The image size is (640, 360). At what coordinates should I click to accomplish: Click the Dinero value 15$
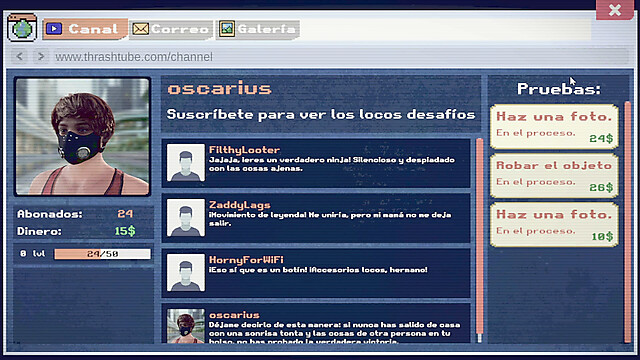click(x=124, y=231)
